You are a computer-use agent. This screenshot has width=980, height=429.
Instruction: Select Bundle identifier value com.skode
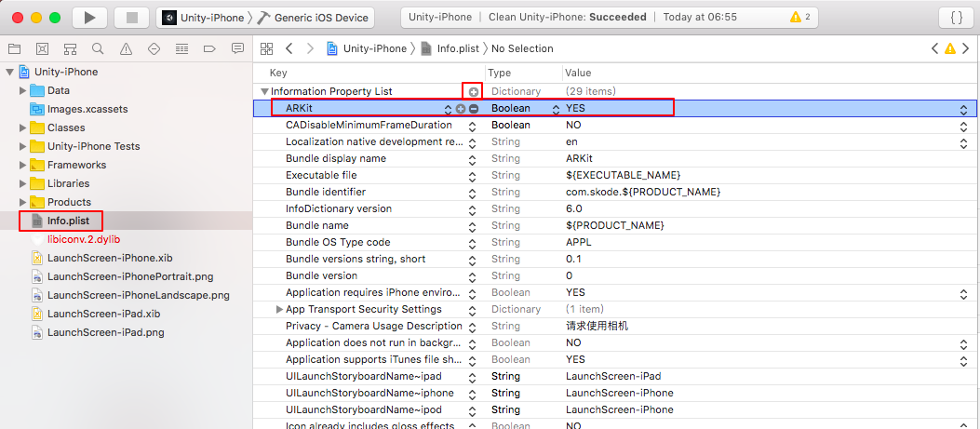pyautogui.click(x=644, y=192)
